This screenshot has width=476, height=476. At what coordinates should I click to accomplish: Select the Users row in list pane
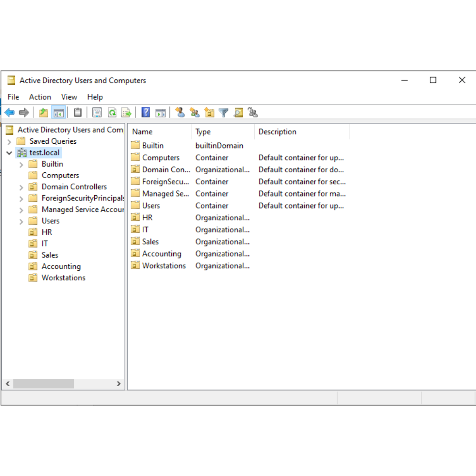(x=238, y=206)
